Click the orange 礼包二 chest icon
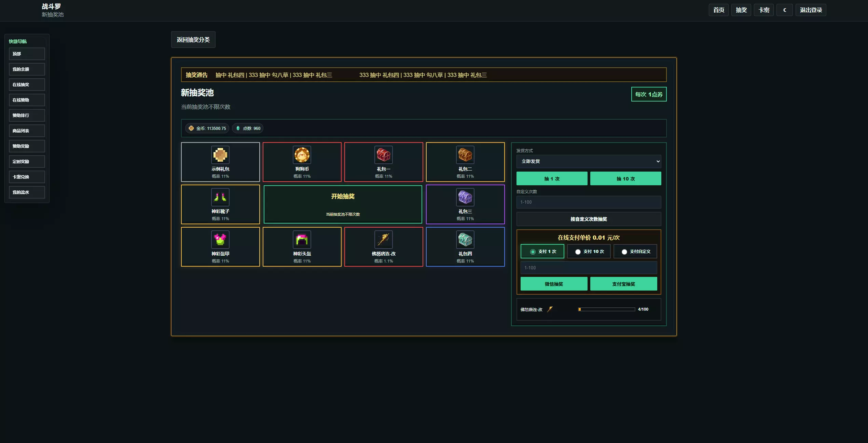 [465, 155]
